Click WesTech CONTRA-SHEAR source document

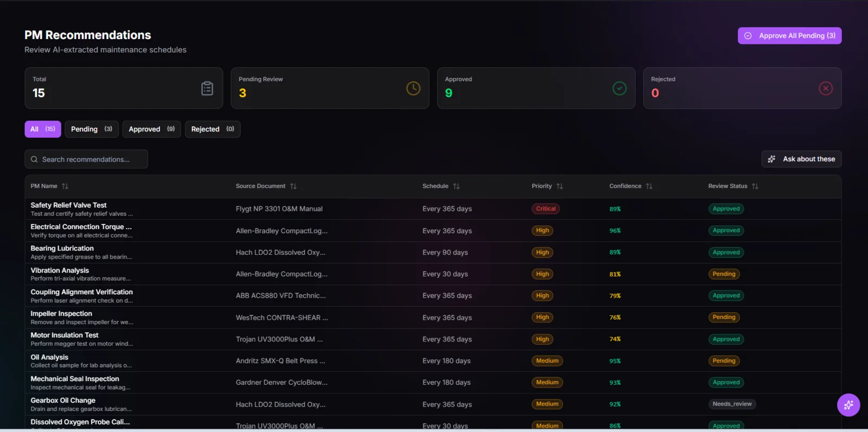(282, 318)
